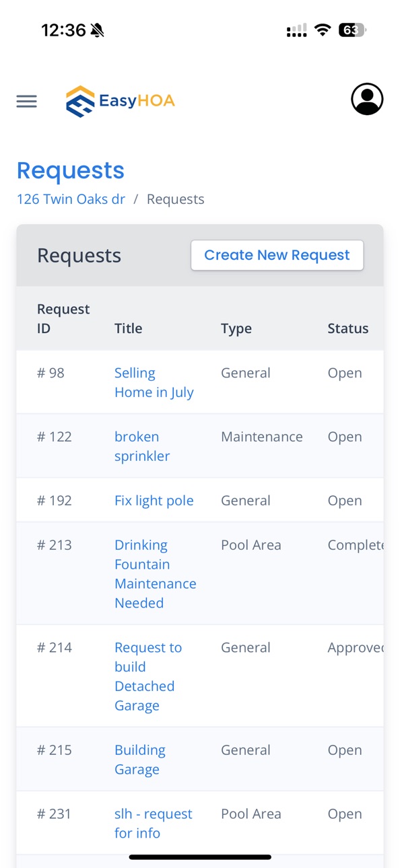400x868 pixels.
Task: Tap the cellular signal bars icon
Action: click(296, 30)
